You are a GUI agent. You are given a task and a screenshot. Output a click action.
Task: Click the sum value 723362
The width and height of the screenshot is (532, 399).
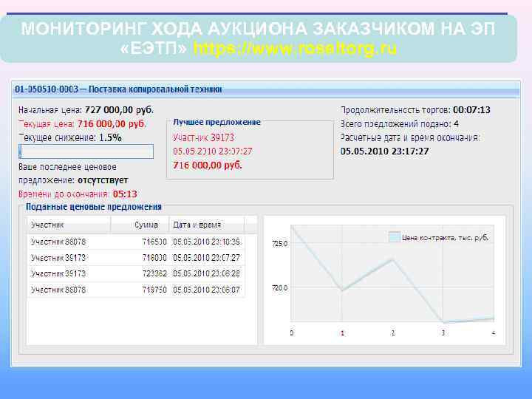[154, 273]
